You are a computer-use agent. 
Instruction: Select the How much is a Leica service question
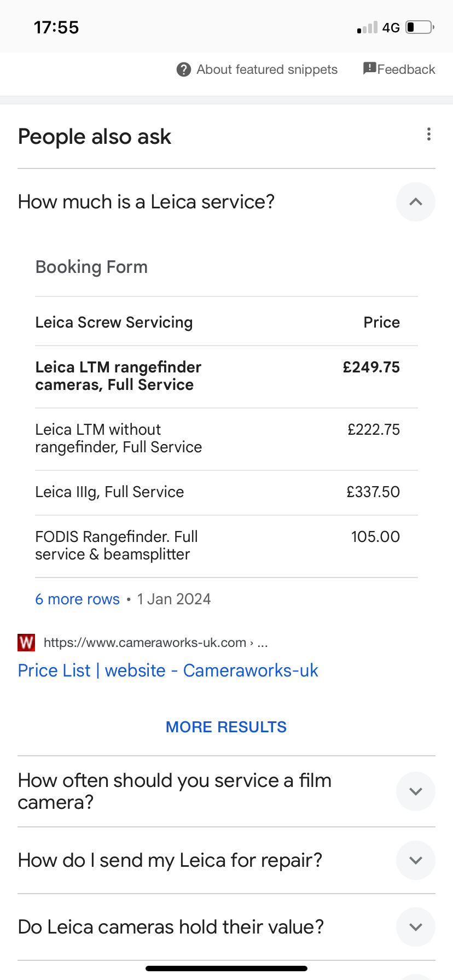tap(147, 202)
